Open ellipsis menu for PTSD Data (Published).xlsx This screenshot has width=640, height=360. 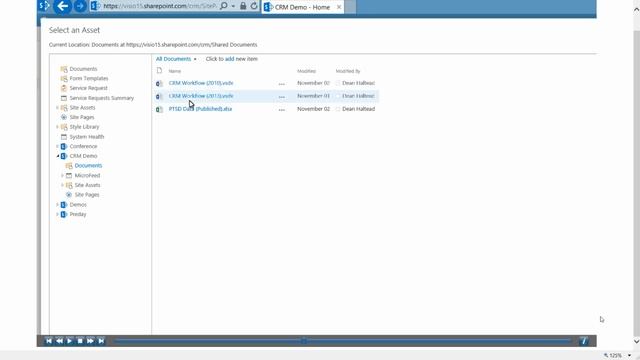pyautogui.click(x=282, y=110)
